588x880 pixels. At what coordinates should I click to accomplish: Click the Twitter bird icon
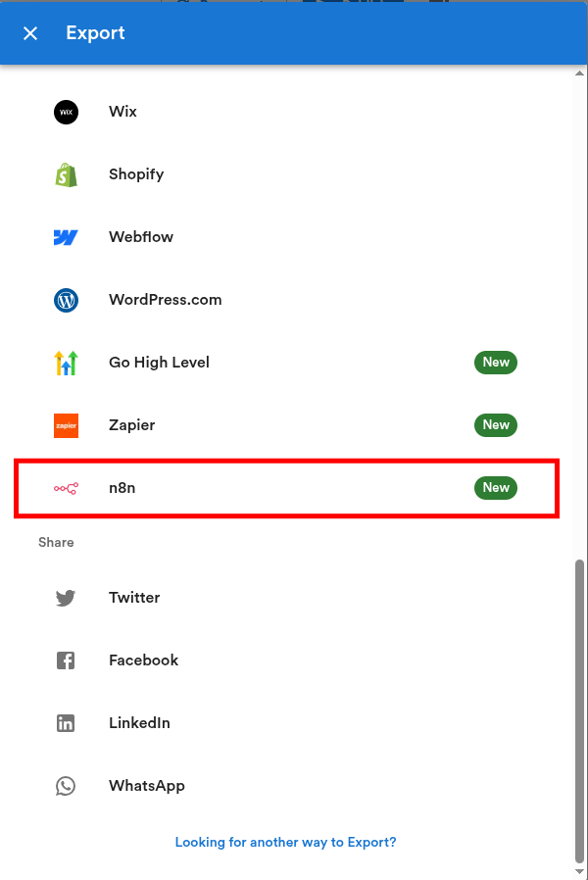66,598
